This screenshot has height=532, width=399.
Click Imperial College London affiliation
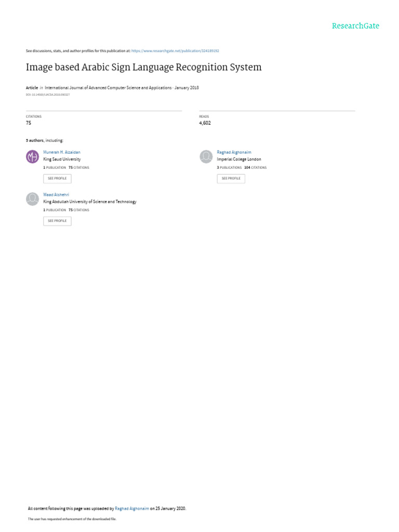click(x=239, y=159)
